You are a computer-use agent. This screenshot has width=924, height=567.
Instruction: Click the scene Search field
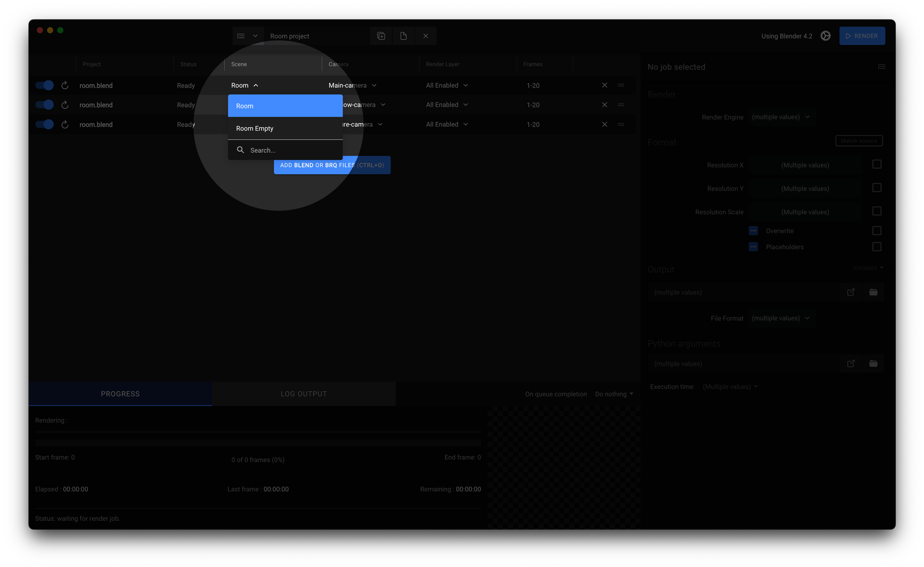(289, 151)
